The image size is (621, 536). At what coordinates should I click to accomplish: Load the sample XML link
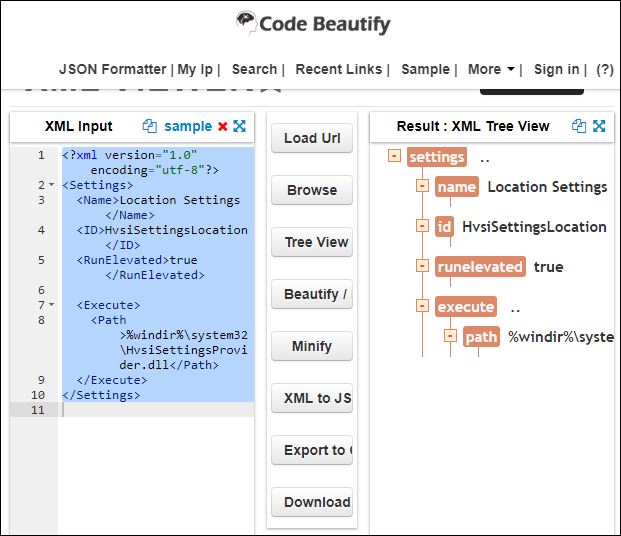pos(188,126)
